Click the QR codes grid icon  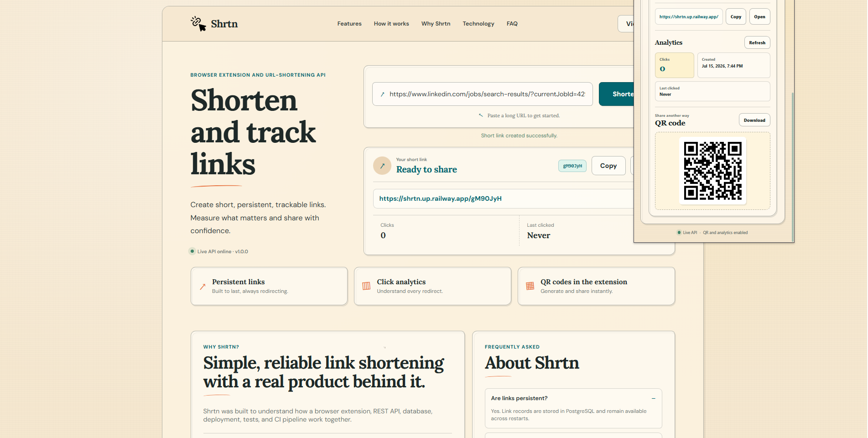(530, 286)
